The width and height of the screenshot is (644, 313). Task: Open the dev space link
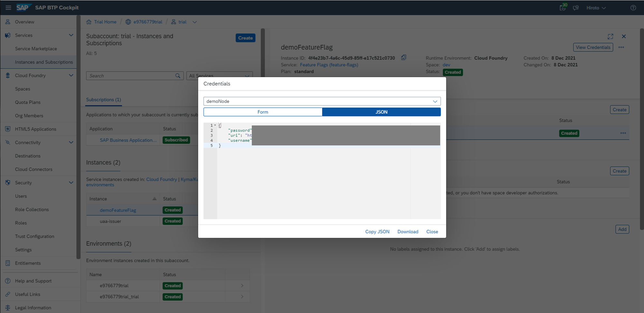coord(446,65)
